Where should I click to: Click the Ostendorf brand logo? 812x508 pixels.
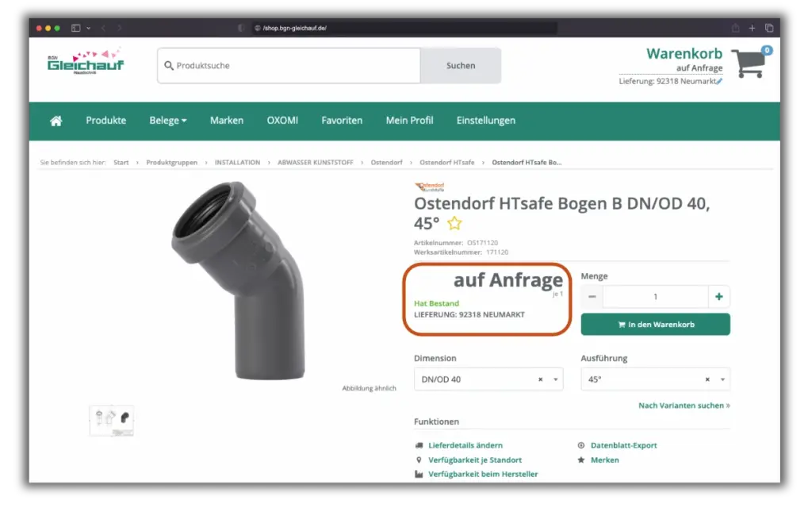pos(430,187)
